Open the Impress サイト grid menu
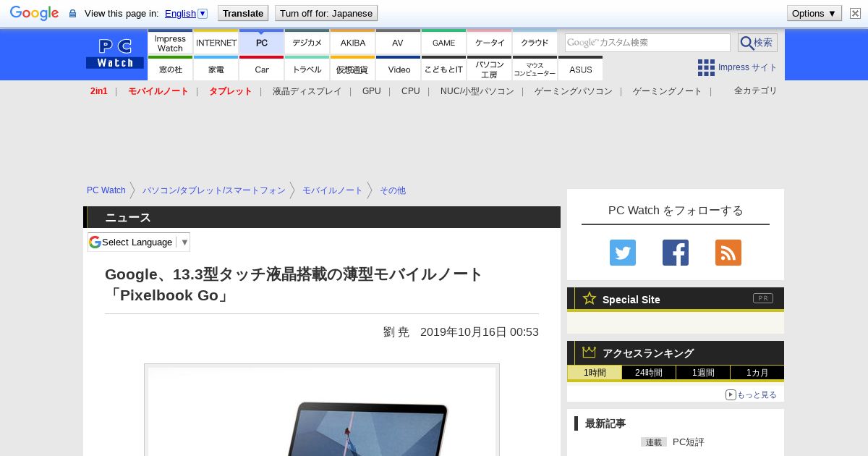 coord(737,67)
